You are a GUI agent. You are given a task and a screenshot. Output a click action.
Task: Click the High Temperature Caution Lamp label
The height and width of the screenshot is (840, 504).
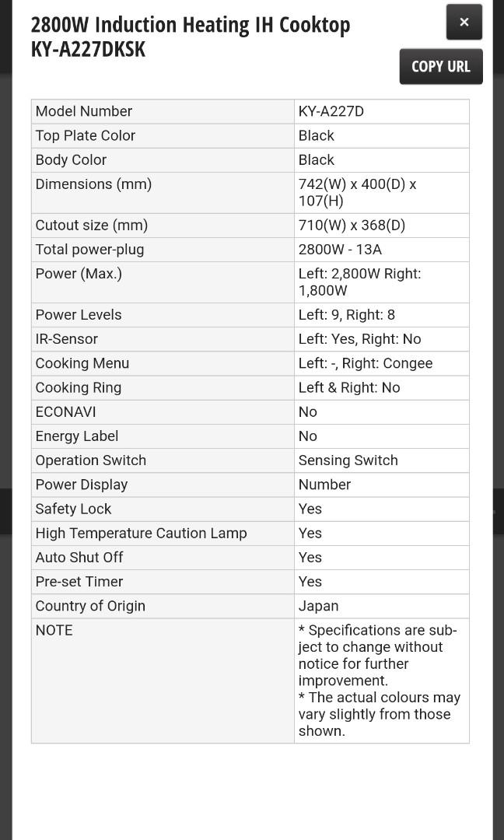(141, 533)
